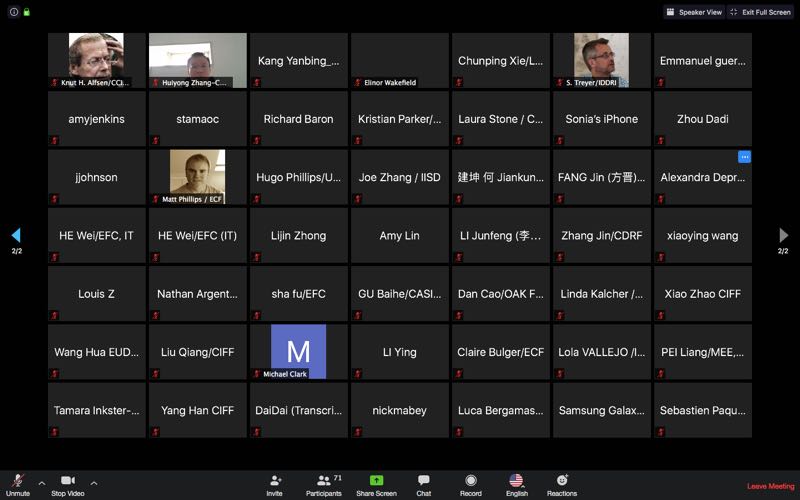Expand video options arrow next to Stop Video
The image size is (800, 500).
(x=94, y=482)
